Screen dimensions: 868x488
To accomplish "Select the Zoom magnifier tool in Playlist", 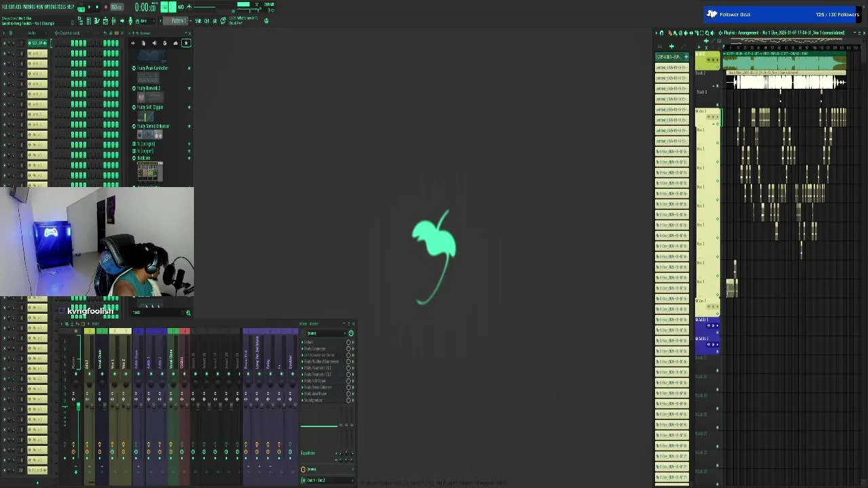I will pos(707,33).
